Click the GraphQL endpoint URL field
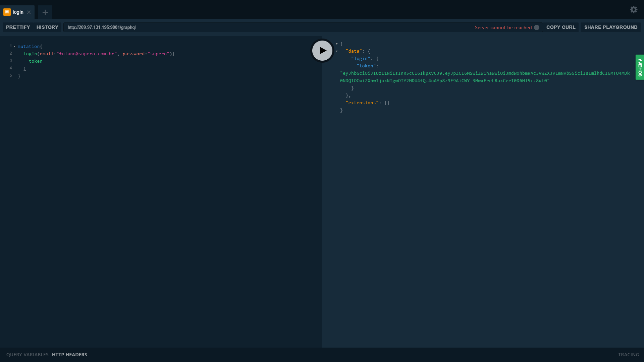 tap(235, 27)
